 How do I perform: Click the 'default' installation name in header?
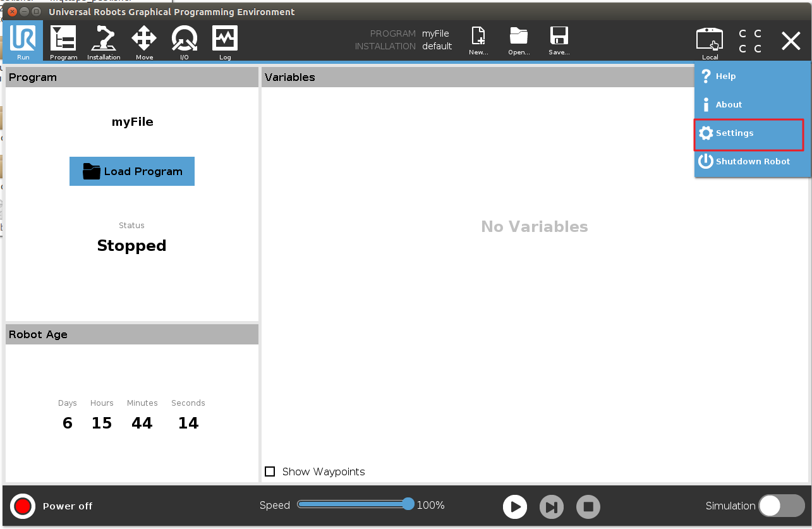437,46
